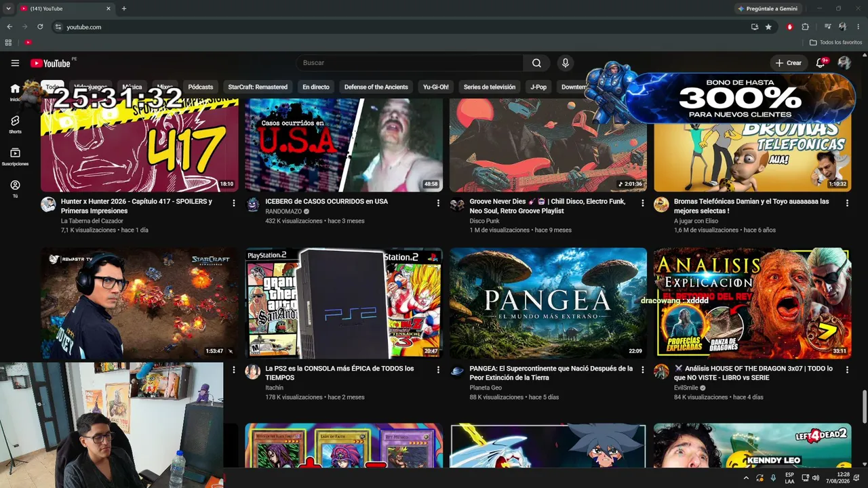
Task: Open the taskbar microphone indicator
Action: click(773, 478)
